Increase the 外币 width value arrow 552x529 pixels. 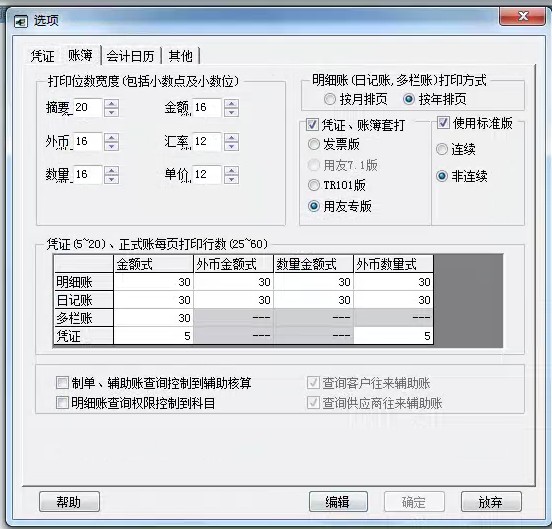click(112, 137)
